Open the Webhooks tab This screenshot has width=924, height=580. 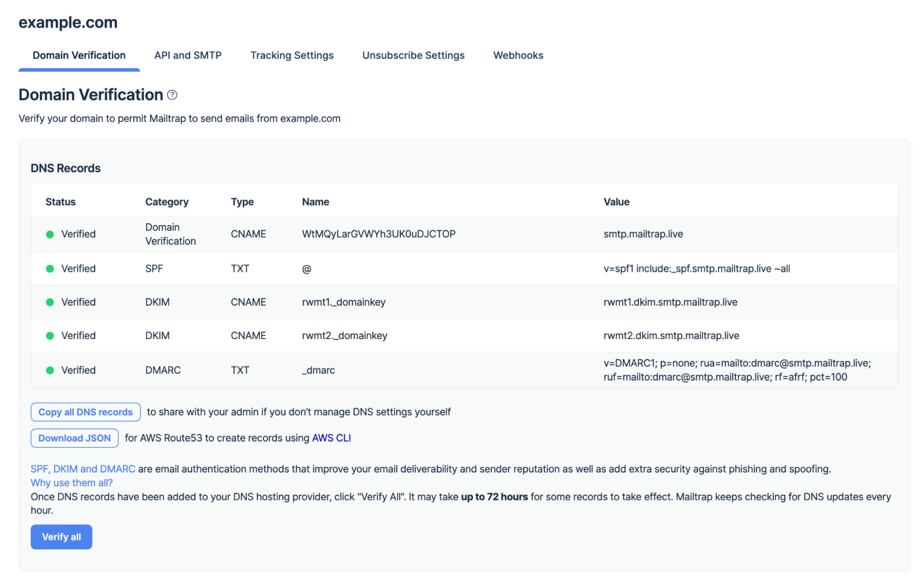coord(518,55)
